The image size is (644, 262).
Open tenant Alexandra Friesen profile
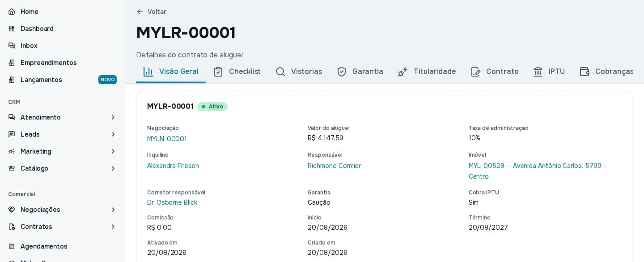click(173, 166)
